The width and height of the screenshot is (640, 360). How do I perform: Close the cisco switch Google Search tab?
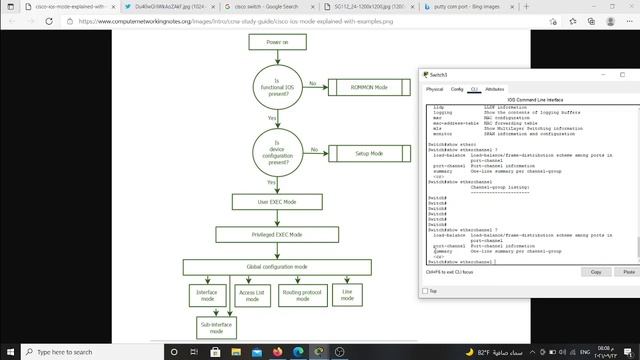313,7
